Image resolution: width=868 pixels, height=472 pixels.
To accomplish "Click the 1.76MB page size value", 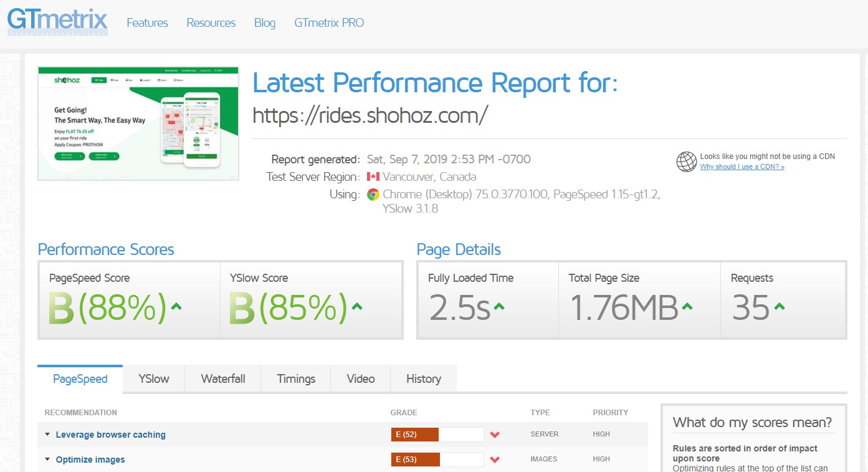I will 624,307.
